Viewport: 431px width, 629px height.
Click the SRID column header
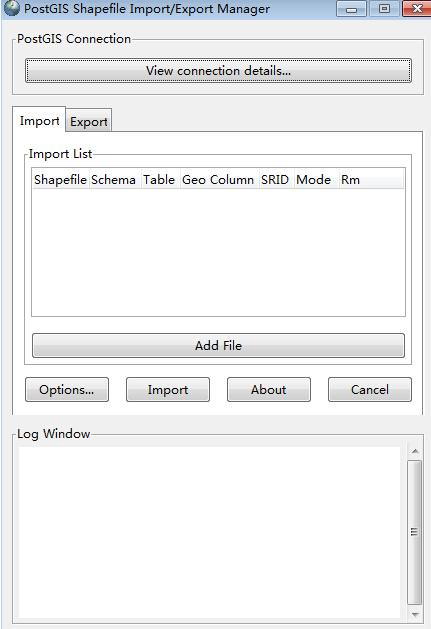point(276,180)
